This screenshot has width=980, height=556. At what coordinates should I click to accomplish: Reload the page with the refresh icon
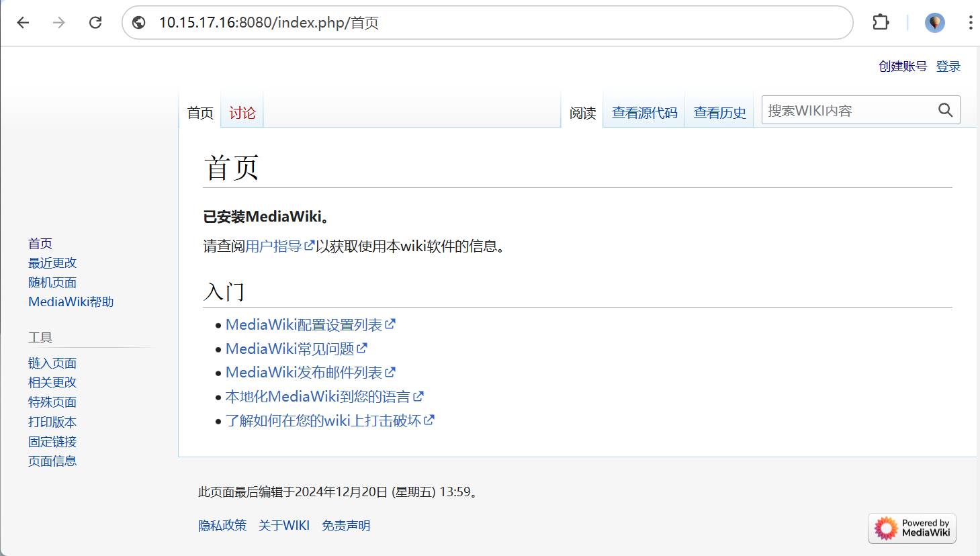click(95, 23)
